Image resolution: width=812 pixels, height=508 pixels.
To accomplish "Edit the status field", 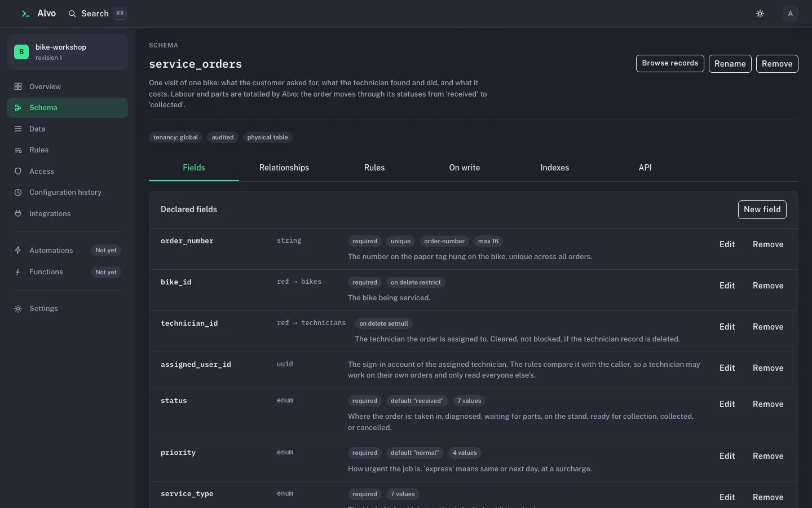I will (727, 404).
